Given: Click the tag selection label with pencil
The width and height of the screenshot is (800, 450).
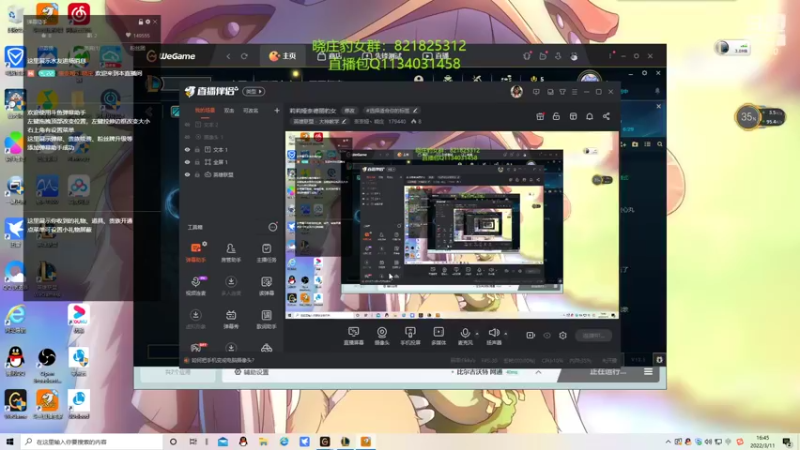Looking at the screenshot, I should click(x=391, y=110).
